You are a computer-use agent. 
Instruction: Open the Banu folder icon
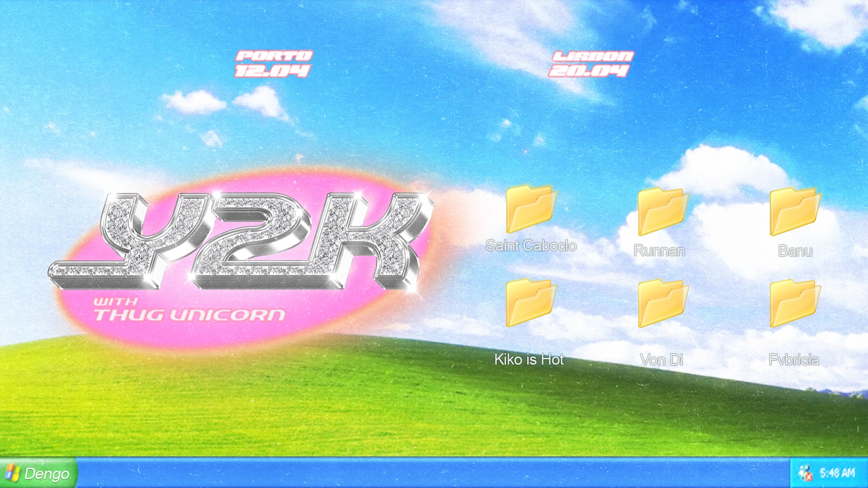click(x=795, y=211)
